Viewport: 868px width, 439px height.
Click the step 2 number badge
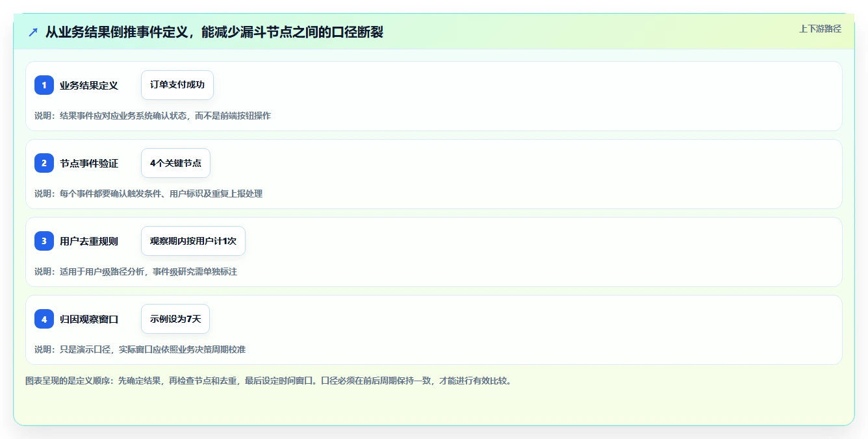click(x=44, y=163)
